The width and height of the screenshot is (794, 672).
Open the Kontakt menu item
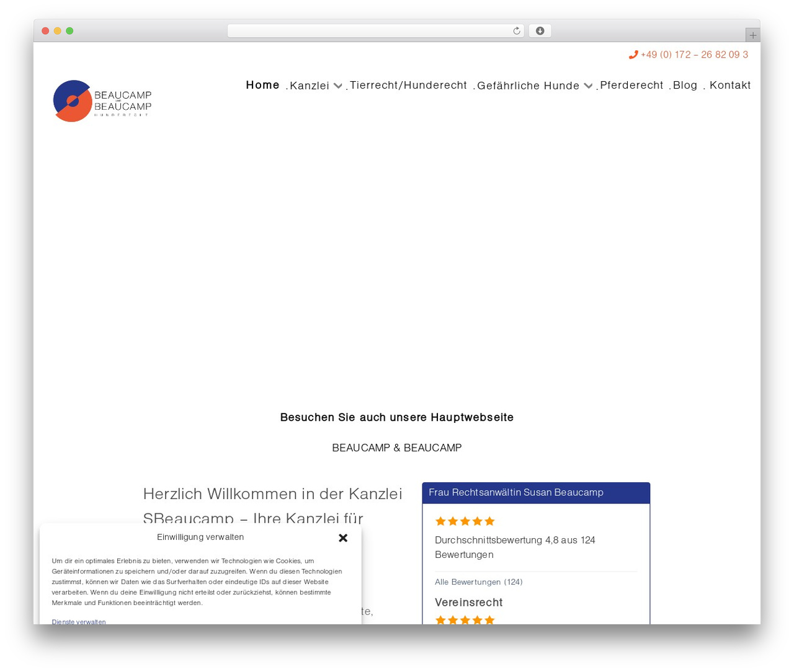(x=730, y=85)
